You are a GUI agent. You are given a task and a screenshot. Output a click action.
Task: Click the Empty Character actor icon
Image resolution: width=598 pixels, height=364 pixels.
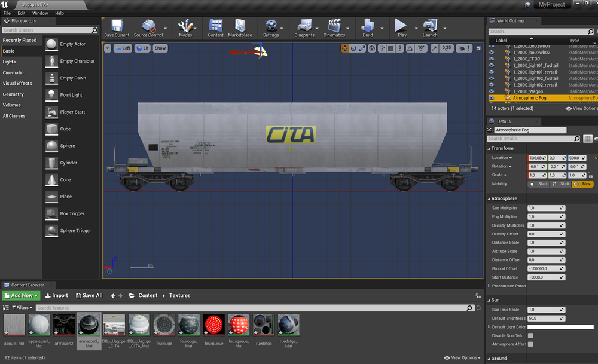point(51,61)
